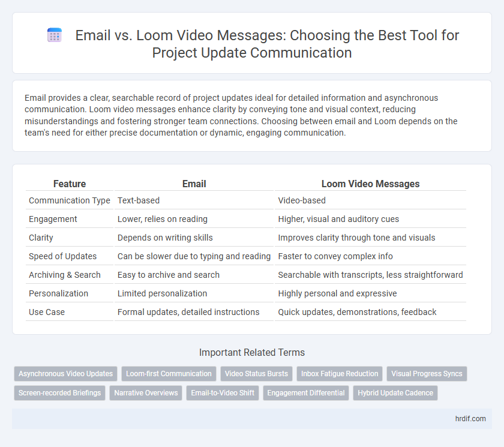
Task: Select 'Formal updates, detailed instructions' cell
Action: pos(194,312)
